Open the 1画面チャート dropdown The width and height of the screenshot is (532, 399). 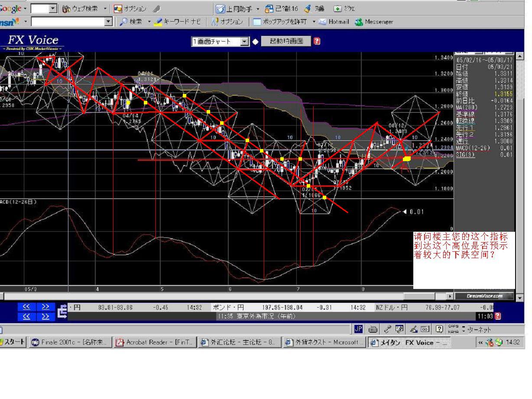(x=245, y=42)
